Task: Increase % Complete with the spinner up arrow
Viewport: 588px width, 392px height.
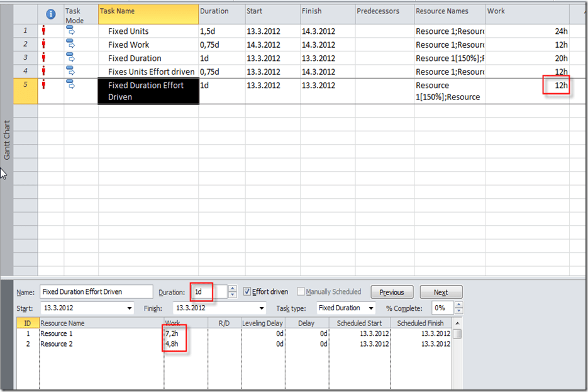Action: click(x=458, y=305)
